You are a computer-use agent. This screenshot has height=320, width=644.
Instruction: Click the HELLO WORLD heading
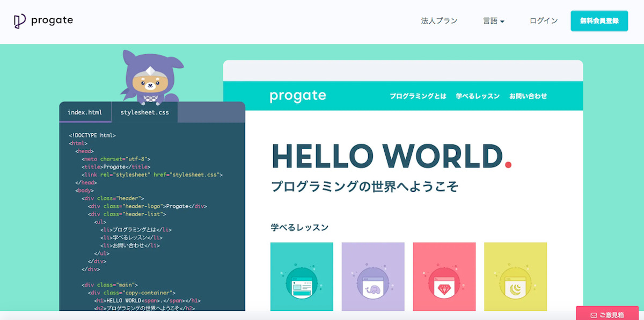click(392, 156)
